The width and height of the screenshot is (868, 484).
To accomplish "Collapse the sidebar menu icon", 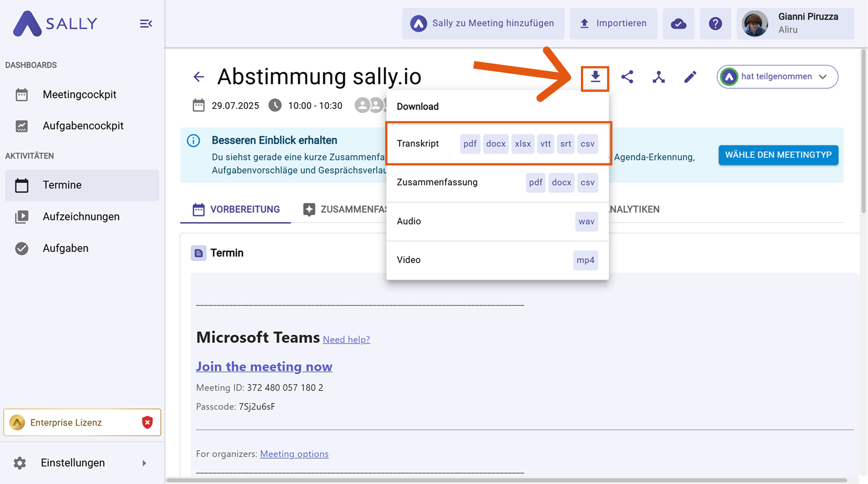I will (x=146, y=24).
